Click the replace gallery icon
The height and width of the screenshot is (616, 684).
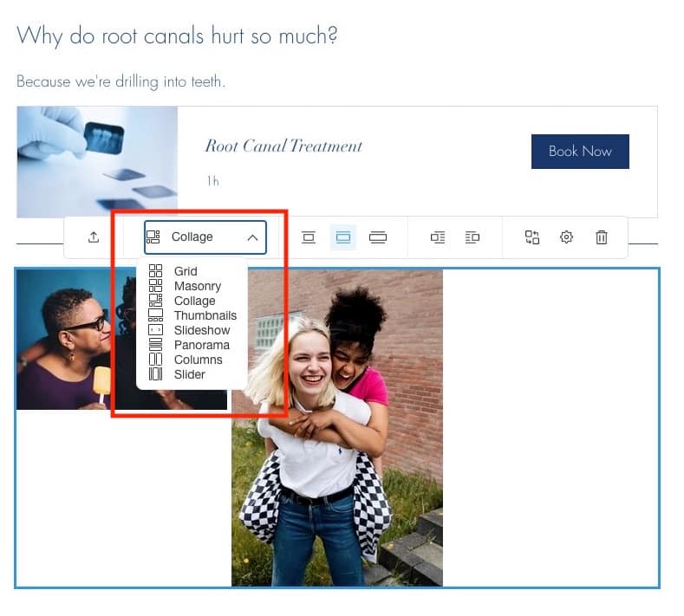[532, 237]
